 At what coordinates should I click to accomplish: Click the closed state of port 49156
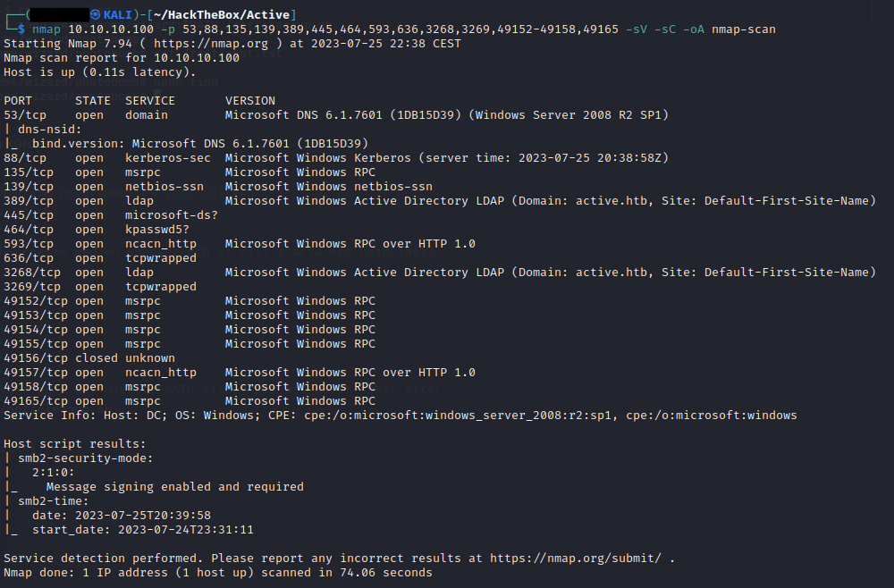coord(97,358)
